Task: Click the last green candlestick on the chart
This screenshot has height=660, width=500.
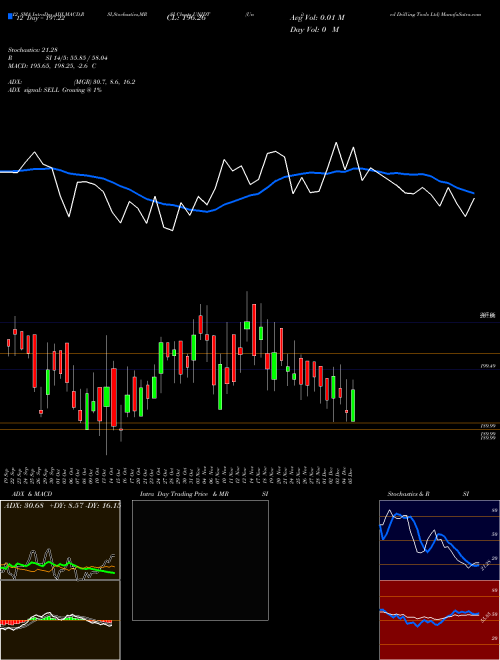Action: (x=353, y=405)
